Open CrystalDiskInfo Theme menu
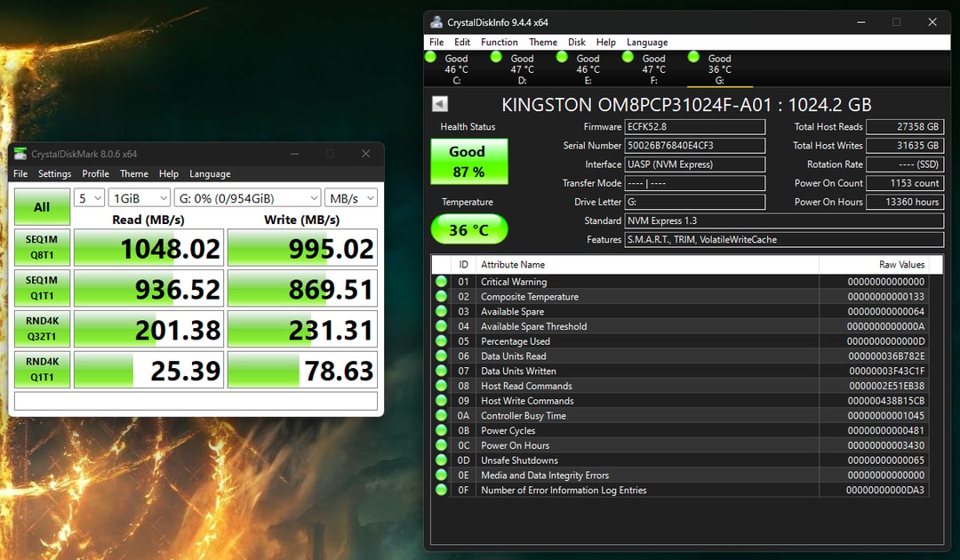The height and width of the screenshot is (560, 960). tap(543, 43)
